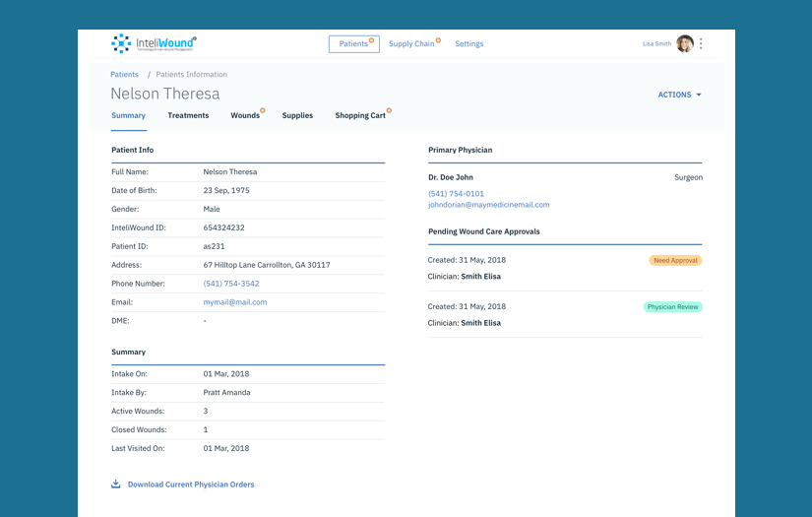Image resolution: width=812 pixels, height=517 pixels.
Task: Open the Shopping Cart tab
Action: (359, 116)
